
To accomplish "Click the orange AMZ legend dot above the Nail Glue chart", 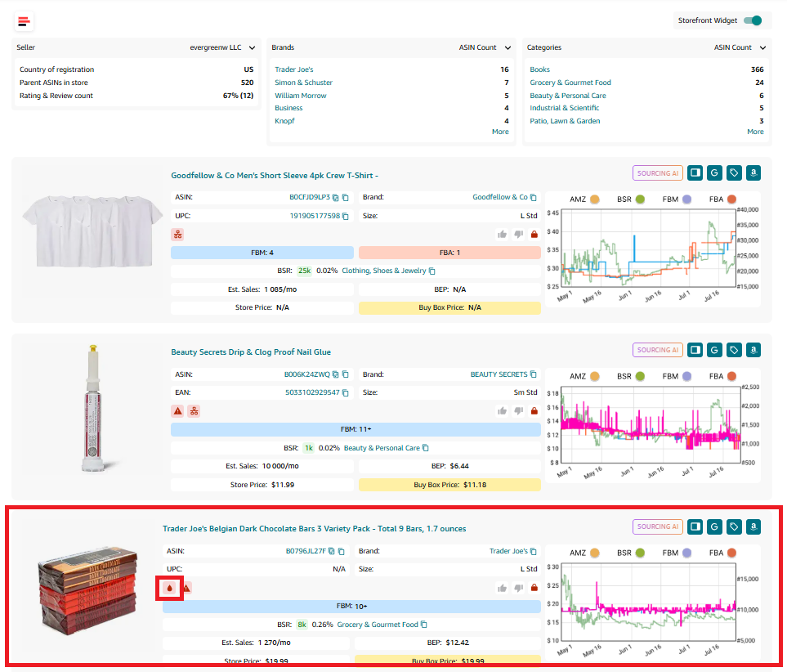I will 594,376.
